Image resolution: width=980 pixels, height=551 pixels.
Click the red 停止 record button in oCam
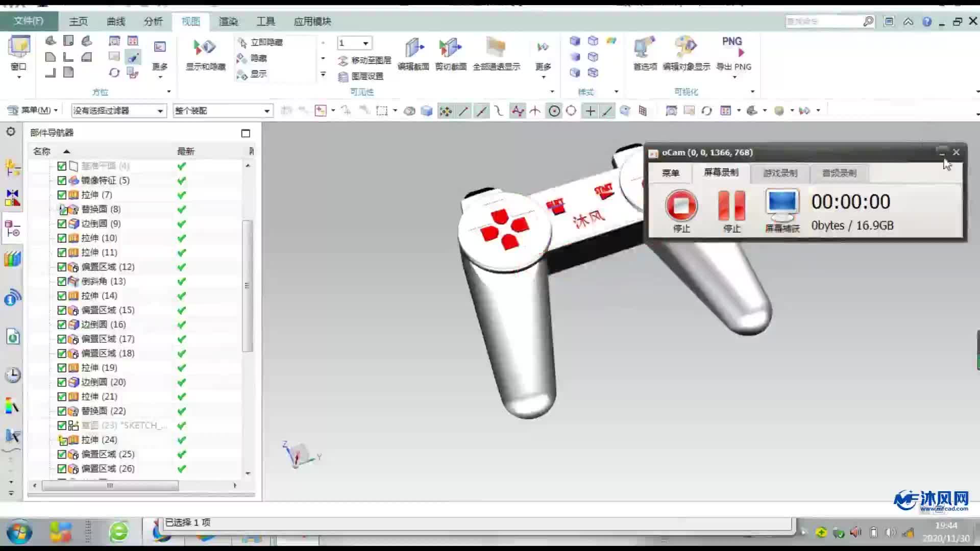[681, 205]
